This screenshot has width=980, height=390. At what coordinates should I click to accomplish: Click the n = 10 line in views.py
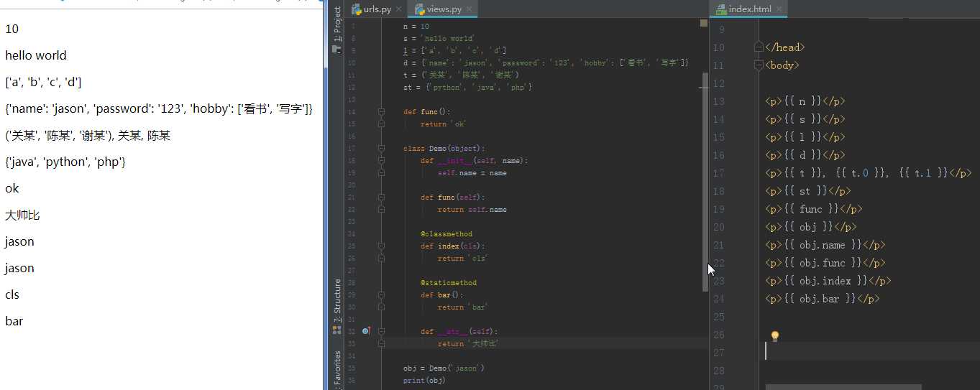coord(416,26)
